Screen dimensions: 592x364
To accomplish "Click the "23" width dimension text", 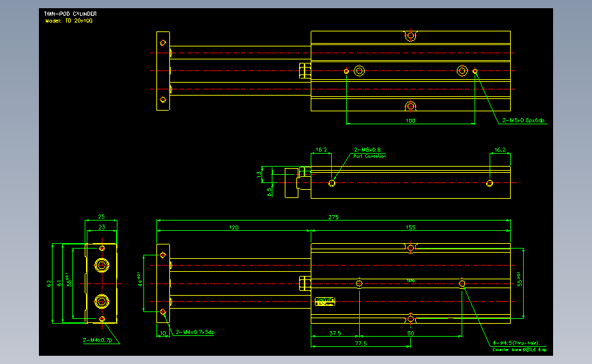I will (102, 227).
